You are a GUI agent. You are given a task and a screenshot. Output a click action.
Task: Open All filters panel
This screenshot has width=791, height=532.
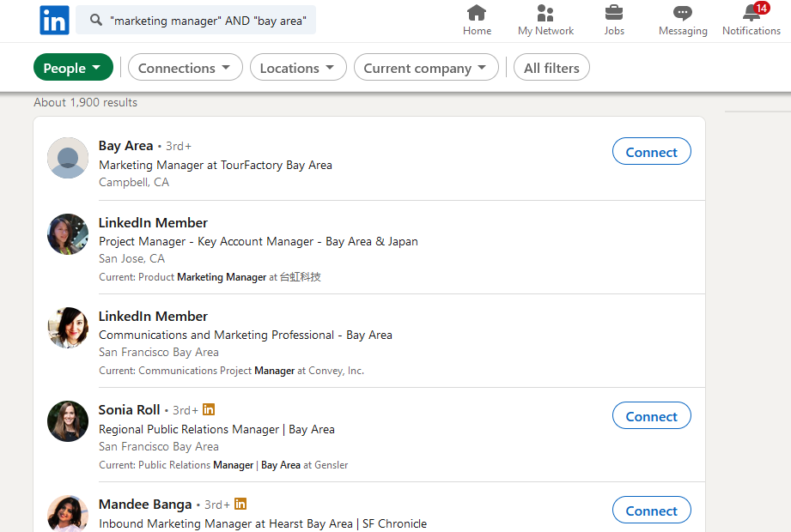(551, 68)
